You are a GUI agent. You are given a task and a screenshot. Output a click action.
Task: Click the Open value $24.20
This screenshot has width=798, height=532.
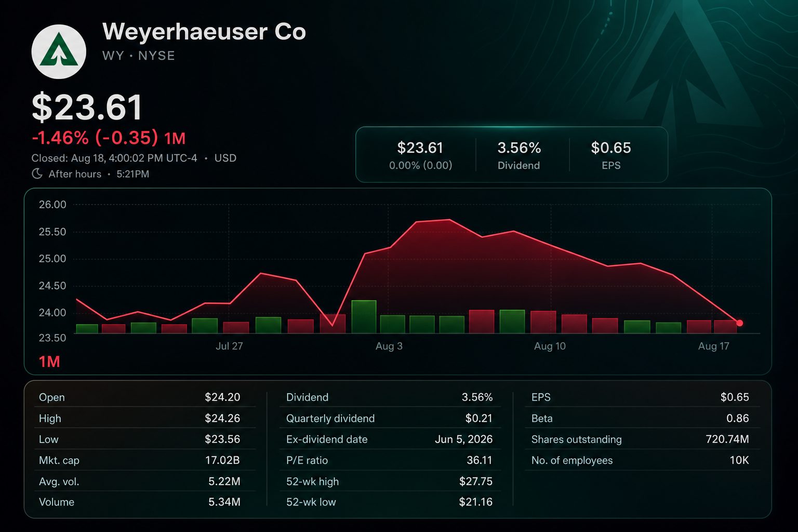[x=222, y=397]
